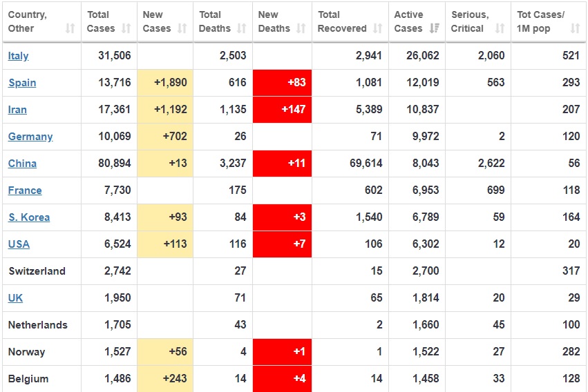Click Iran's red +147 new deaths cell
This screenshot has width=588, height=392.
(282, 110)
